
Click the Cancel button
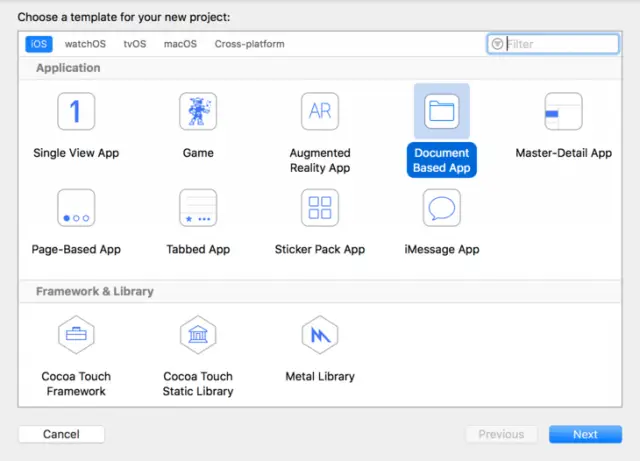tap(61, 434)
